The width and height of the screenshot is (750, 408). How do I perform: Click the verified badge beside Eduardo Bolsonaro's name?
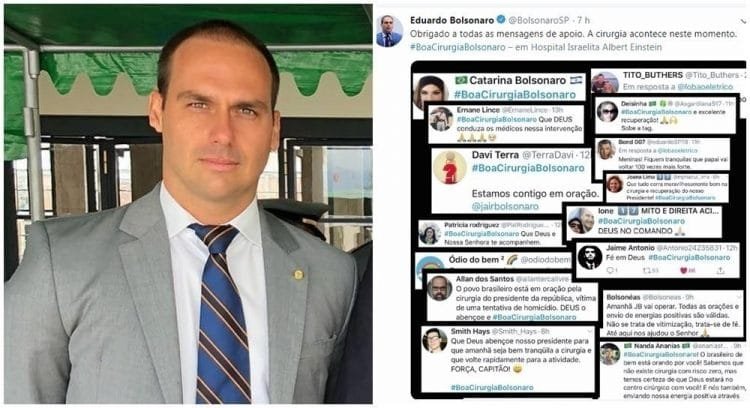coord(501,20)
